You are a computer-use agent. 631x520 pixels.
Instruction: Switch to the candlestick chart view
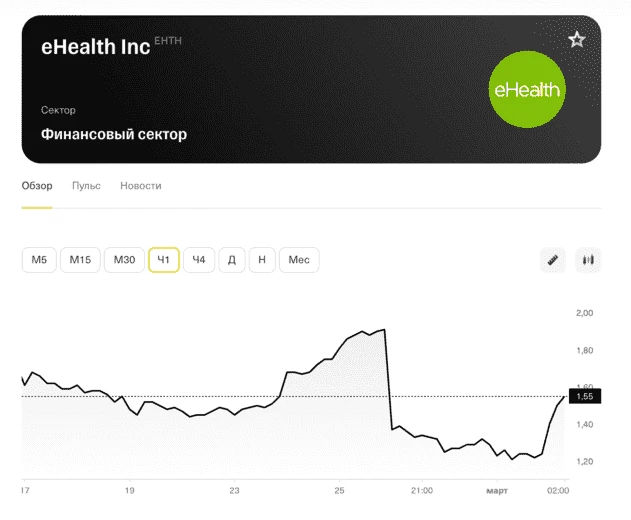pyautogui.click(x=588, y=260)
